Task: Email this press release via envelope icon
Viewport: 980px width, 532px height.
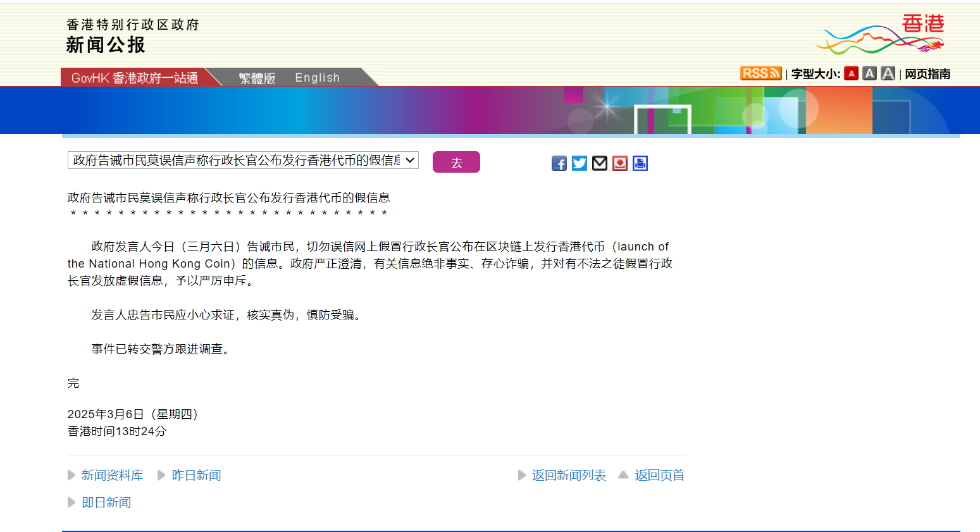Action: [x=599, y=163]
